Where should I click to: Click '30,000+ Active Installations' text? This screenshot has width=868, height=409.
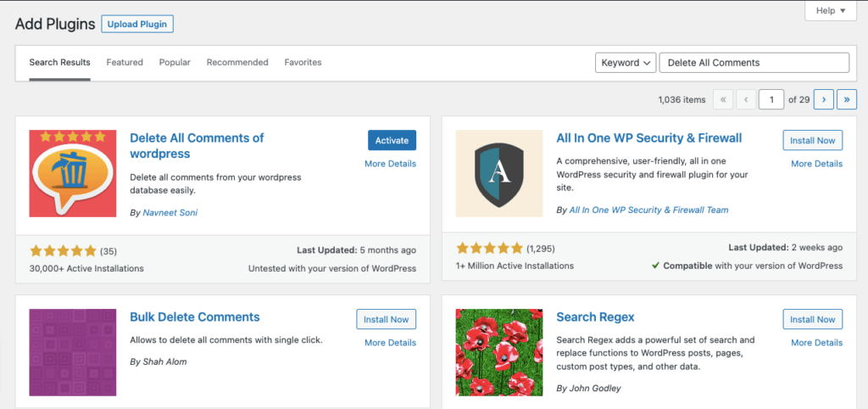tap(86, 268)
